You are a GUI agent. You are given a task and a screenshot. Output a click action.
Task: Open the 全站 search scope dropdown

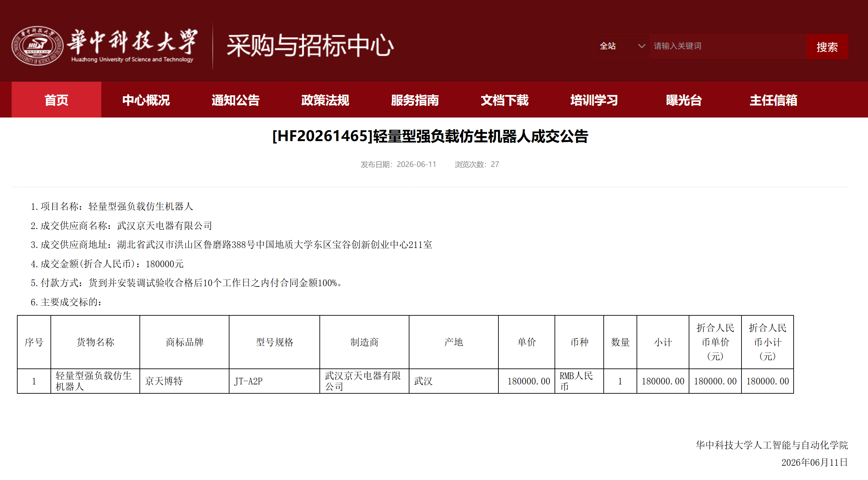point(622,46)
